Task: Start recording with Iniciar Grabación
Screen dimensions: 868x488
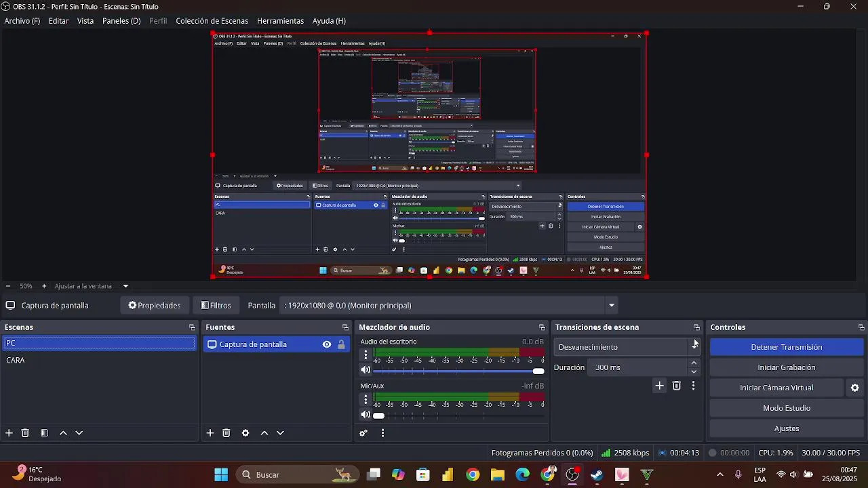Action: pos(787,367)
